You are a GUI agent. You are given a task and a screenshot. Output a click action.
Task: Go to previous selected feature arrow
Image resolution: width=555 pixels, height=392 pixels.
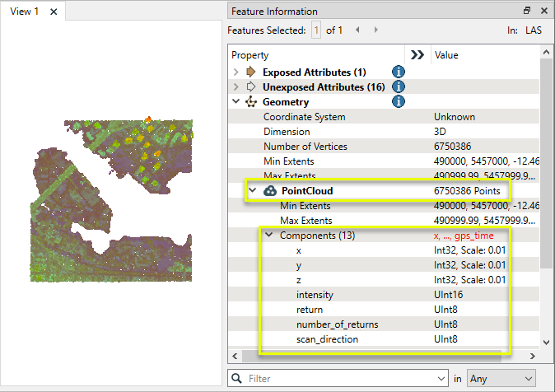tap(357, 30)
